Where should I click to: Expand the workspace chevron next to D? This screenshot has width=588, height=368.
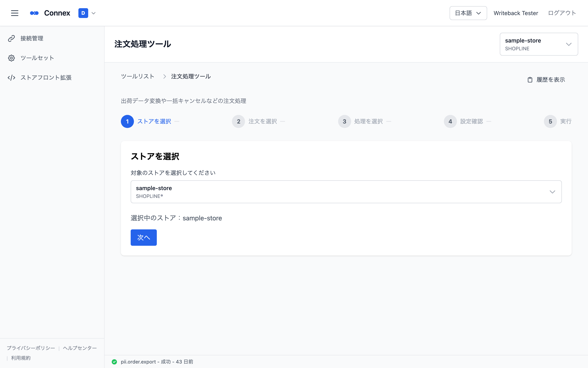[x=94, y=13]
